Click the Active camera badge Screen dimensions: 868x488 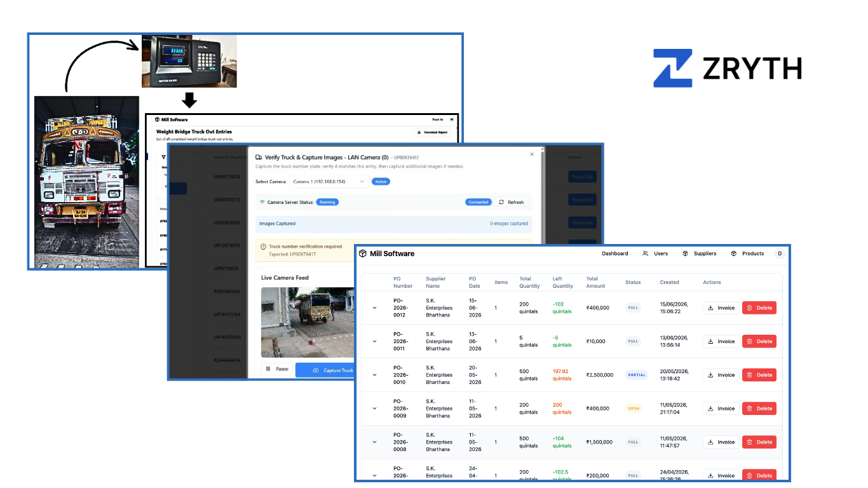381,181
